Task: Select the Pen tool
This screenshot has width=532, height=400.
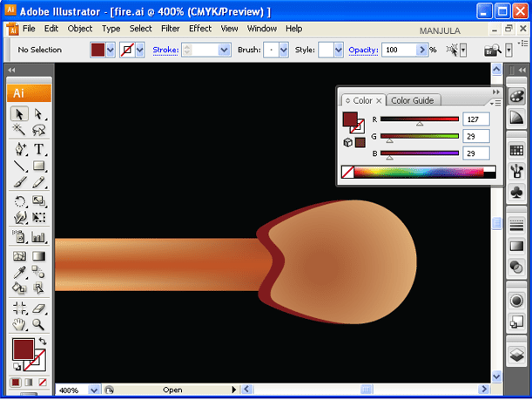Action: coord(19,149)
